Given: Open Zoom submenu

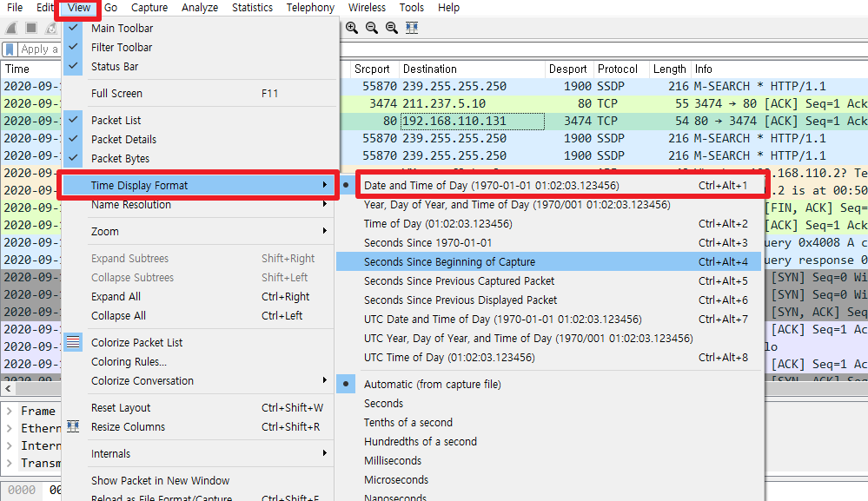Looking at the screenshot, I should pyautogui.click(x=198, y=231).
